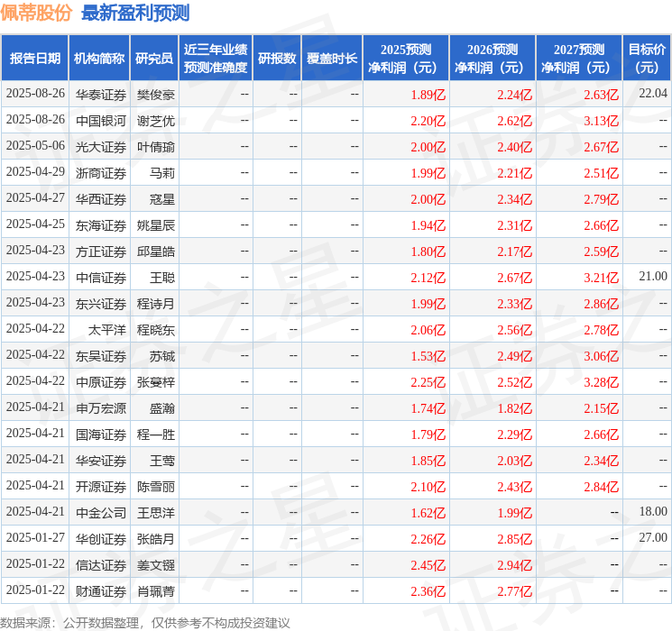
Task: Select 华创证券 institution cell
Action: click(x=101, y=539)
